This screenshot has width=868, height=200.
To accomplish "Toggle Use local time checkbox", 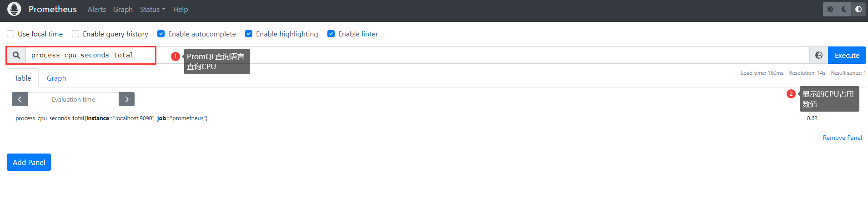I will (x=10, y=34).
